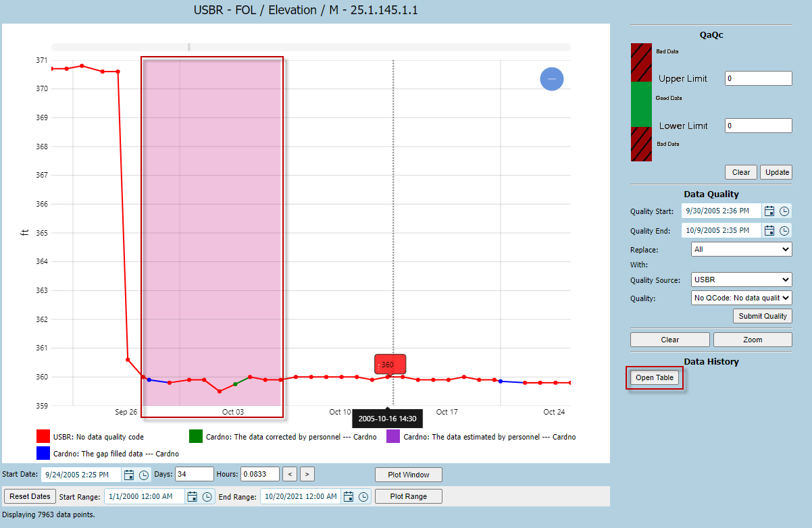Image resolution: width=812 pixels, height=528 pixels.
Task: Open clock picker for Quality End
Action: coord(784,230)
